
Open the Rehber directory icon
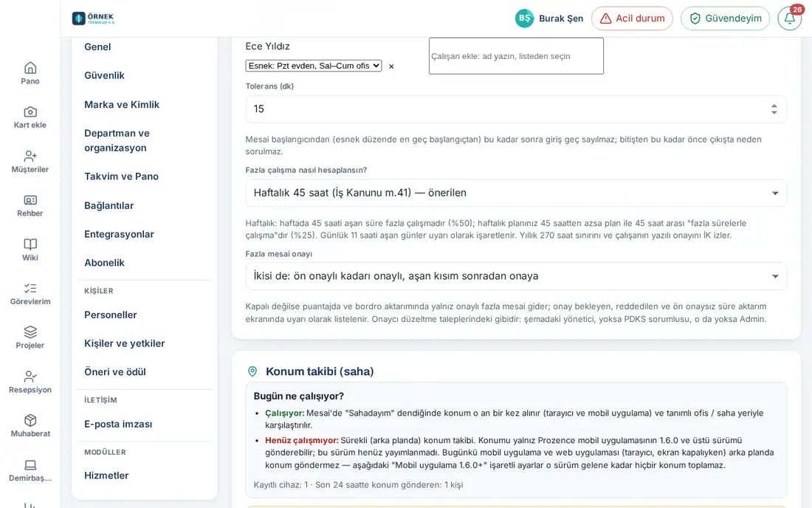[x=30, y=200]
